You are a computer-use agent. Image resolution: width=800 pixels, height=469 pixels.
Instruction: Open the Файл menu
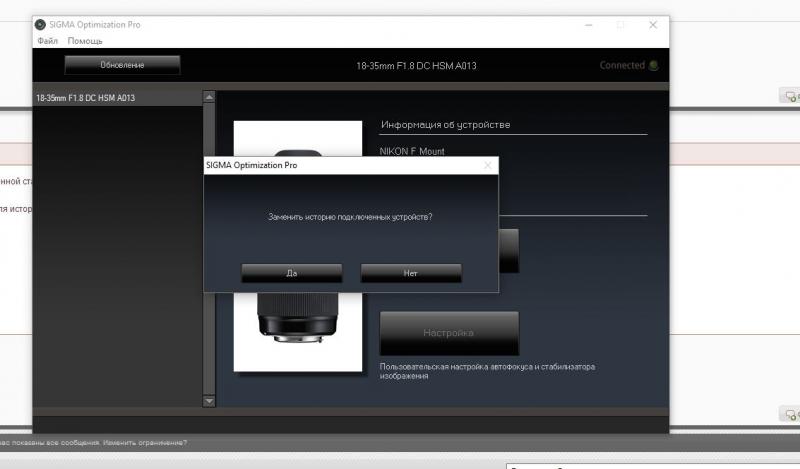pos(47,41)
